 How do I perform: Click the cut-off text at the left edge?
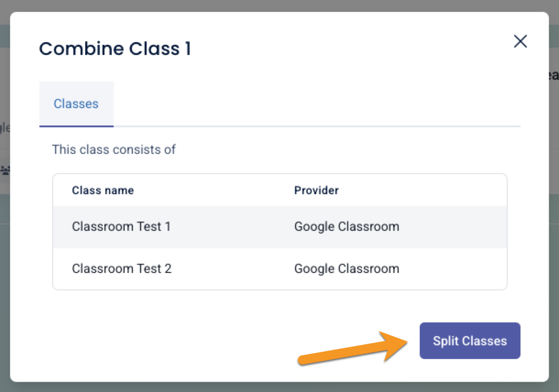[x=5, y=128]
